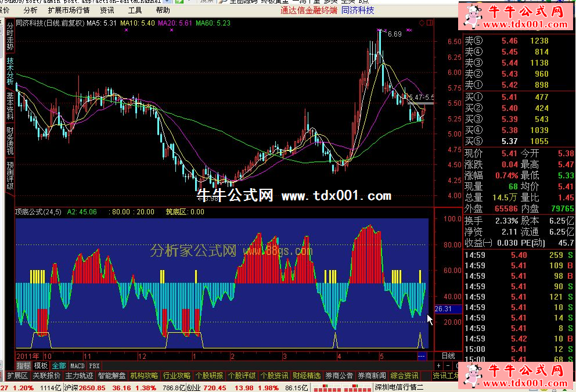Click the MA60: 5.23 label
This screenshot has height=392, width=576.
pyautogui.click(x=213, y=23)
